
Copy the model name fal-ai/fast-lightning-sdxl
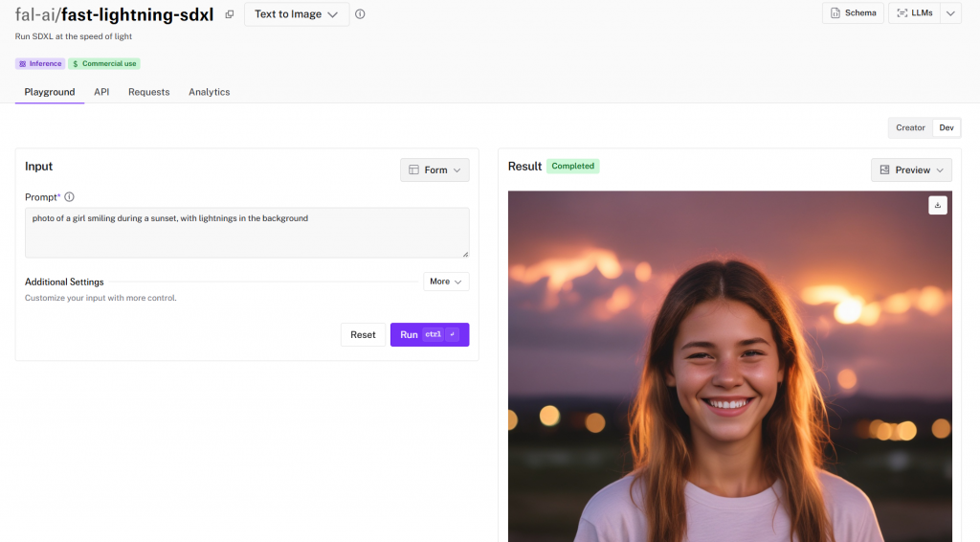click(x=230, y=14)
